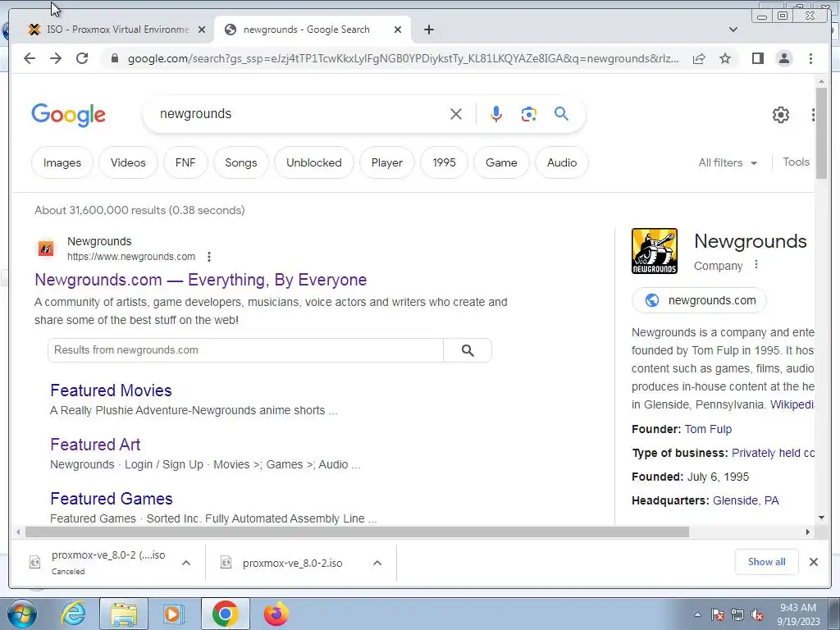Open Windows Explorer from taskbar
This screenshot has height=630, width=840.
pos(124,614)
